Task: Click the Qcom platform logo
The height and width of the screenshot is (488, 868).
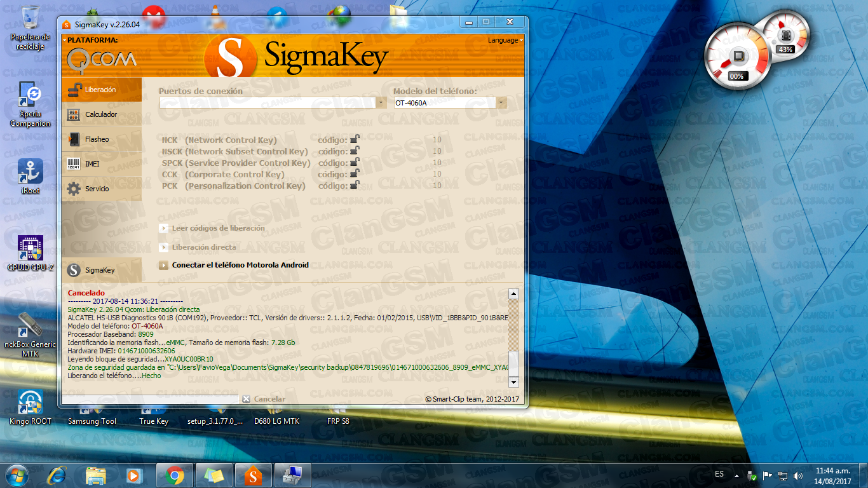Action: pyautogui.click(x=101, y=59)
